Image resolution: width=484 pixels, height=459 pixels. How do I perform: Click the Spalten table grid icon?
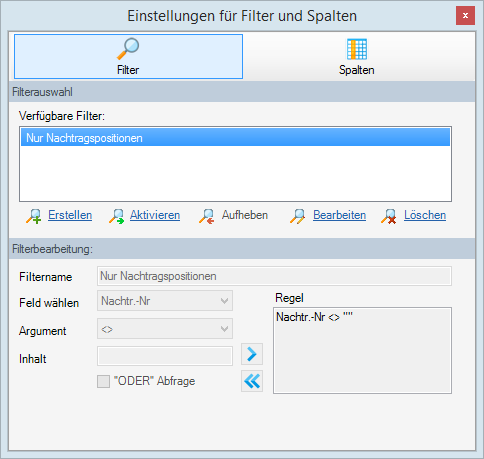tap(357, 49)
